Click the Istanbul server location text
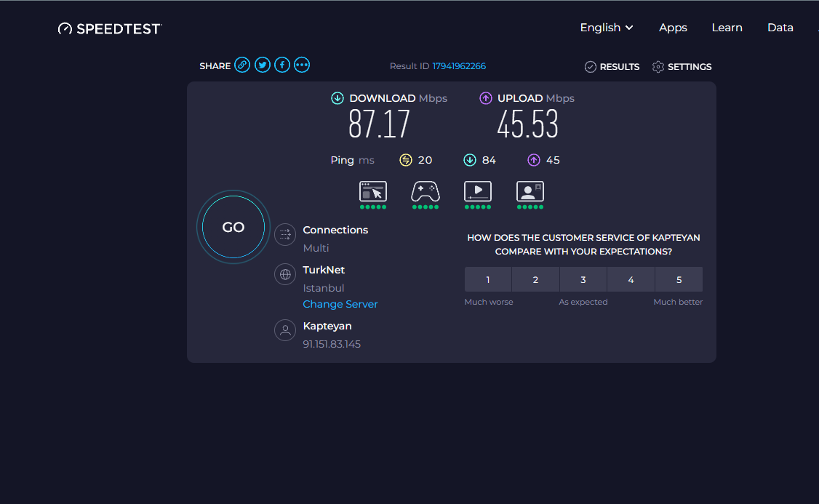Image resolution: width=819 pixels, height=504 pixels. point(324,288)
